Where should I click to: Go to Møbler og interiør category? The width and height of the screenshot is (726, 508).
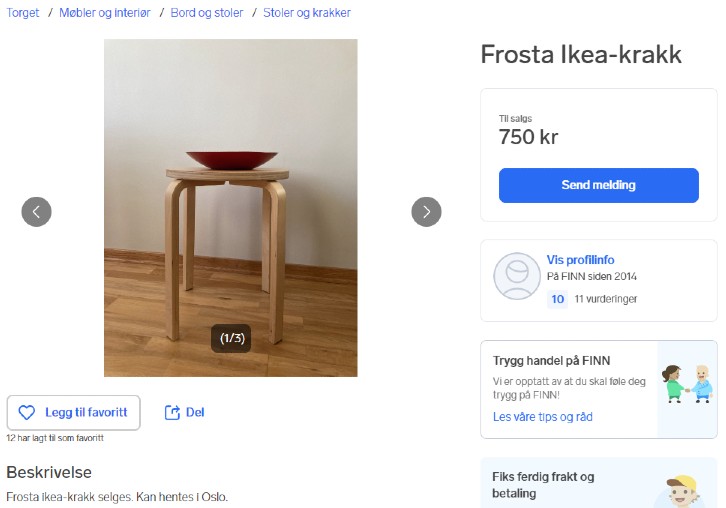coord(105,13)
